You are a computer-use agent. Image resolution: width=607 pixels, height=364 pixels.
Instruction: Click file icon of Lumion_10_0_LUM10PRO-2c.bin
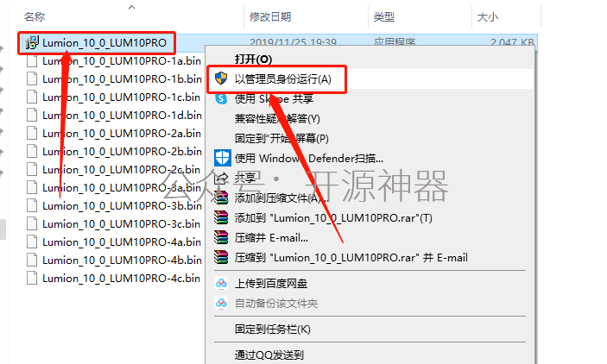tap(32, 170)
